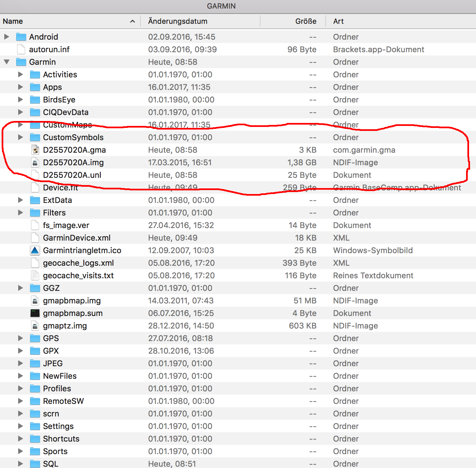Click the fs_image.ver file icon
The width and height of the screenshot is (476, 468).
click(35, 225)
